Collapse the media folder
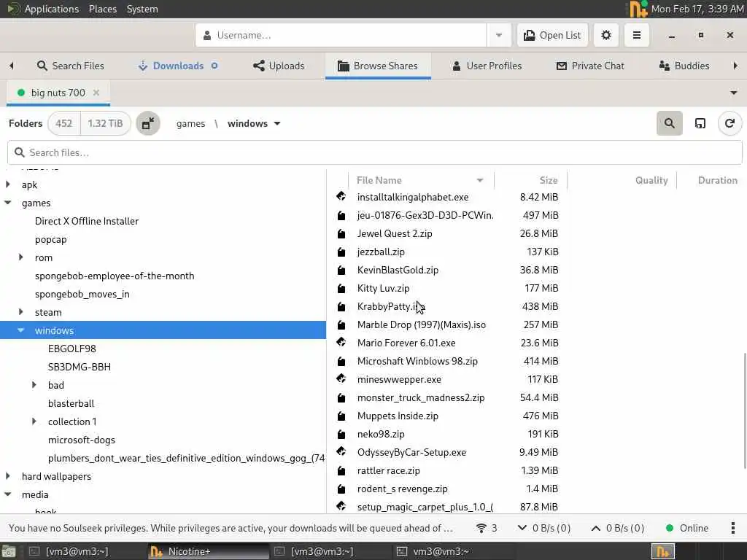 pyautogui.click(x=7, y=494)
